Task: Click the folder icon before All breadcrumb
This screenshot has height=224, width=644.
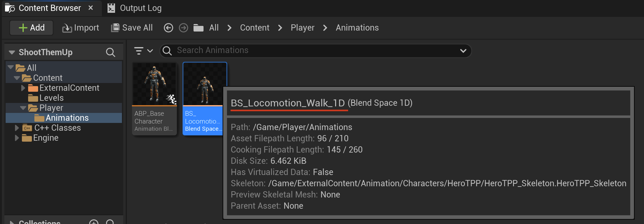Action: 199,28
